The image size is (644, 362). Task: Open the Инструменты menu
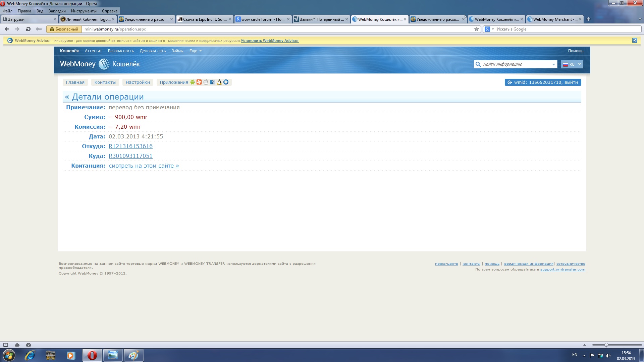pyautogui.click(x=84, y=11)
